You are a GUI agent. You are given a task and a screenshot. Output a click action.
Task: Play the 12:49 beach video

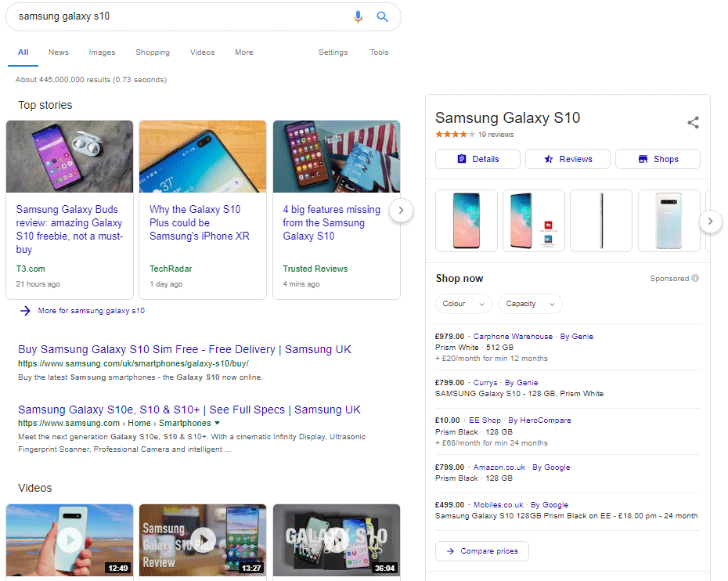click(x=69, y=540)
